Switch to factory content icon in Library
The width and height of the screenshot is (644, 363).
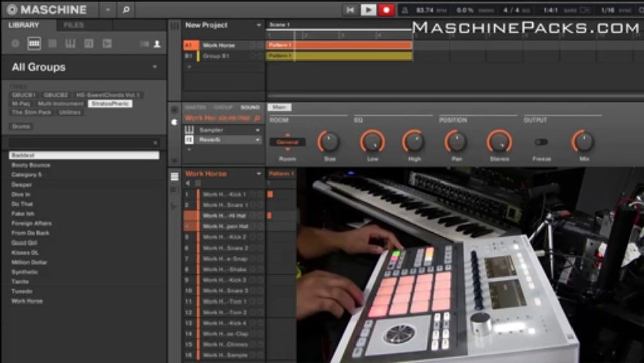point(145,44)
